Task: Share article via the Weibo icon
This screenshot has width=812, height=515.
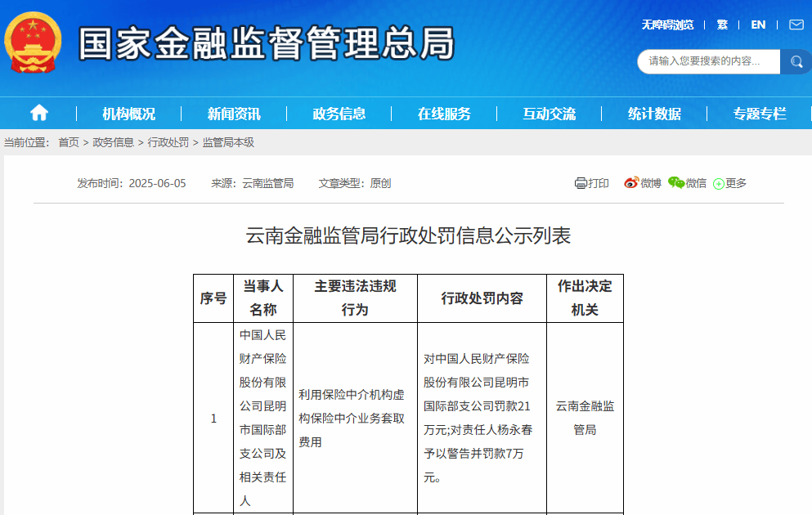Action: (x=629, y=182)
